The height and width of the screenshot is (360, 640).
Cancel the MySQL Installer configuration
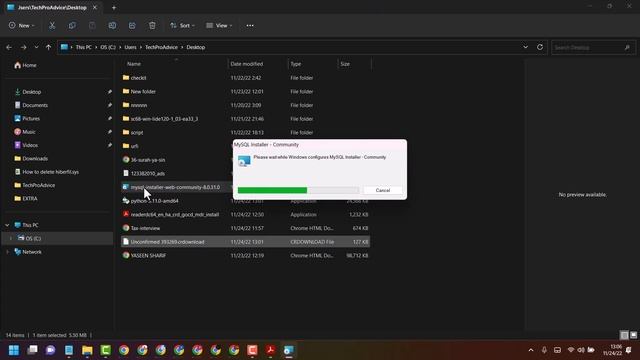(382, 190)
